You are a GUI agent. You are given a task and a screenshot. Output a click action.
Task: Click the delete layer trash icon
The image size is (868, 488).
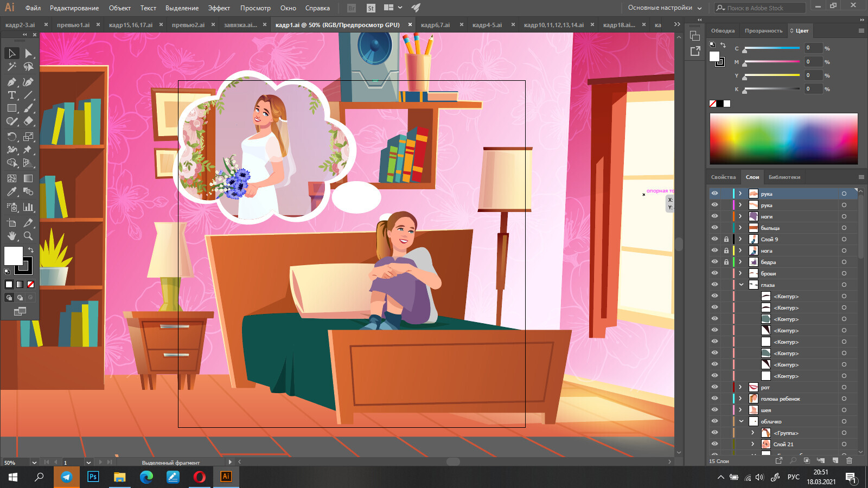[x=849, y=460]
